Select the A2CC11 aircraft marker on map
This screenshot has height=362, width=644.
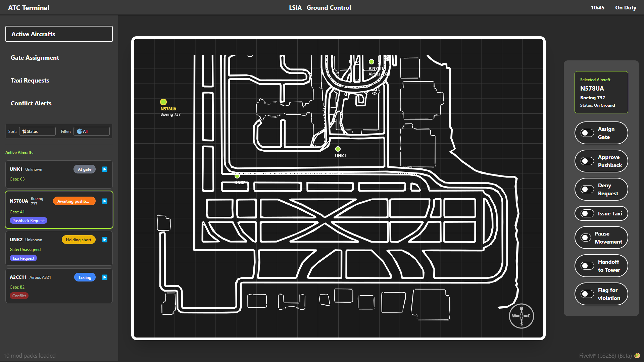(x=371, y=62)
